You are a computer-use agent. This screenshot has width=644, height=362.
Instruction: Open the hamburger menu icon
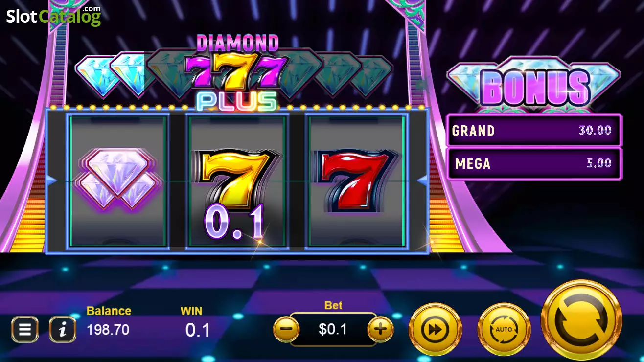click(24, 329)
